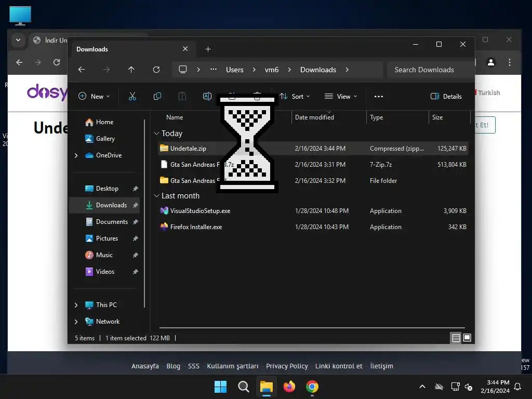Sort by Size column header
This screenshot has width=532, height=399.
pos(449,117)
